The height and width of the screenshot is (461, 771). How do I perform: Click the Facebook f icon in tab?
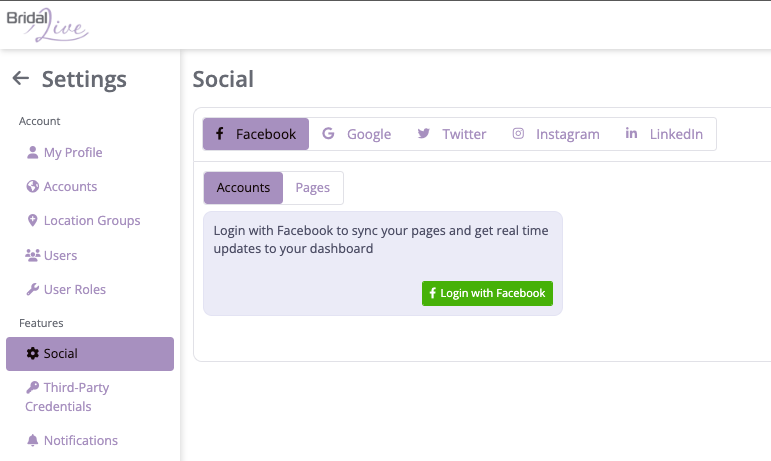(220, 133)
